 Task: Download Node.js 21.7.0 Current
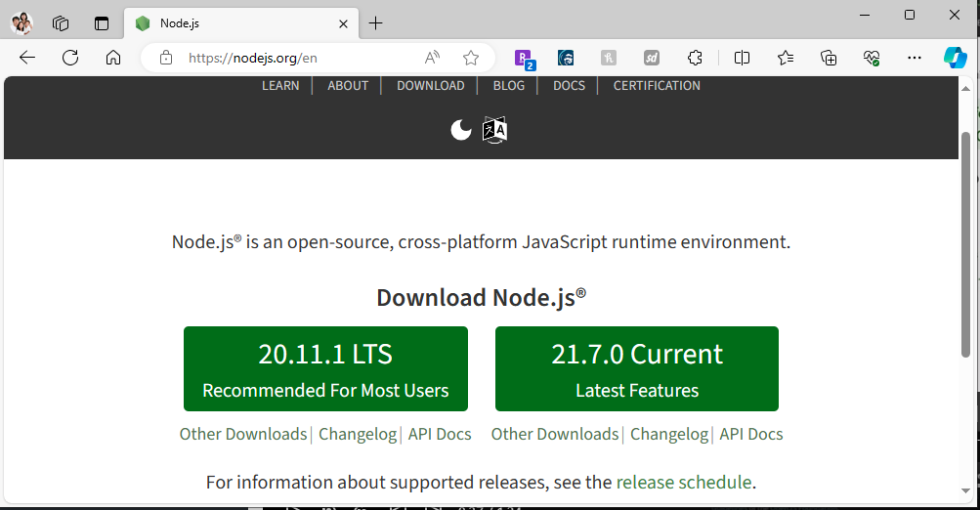point(637,368)
